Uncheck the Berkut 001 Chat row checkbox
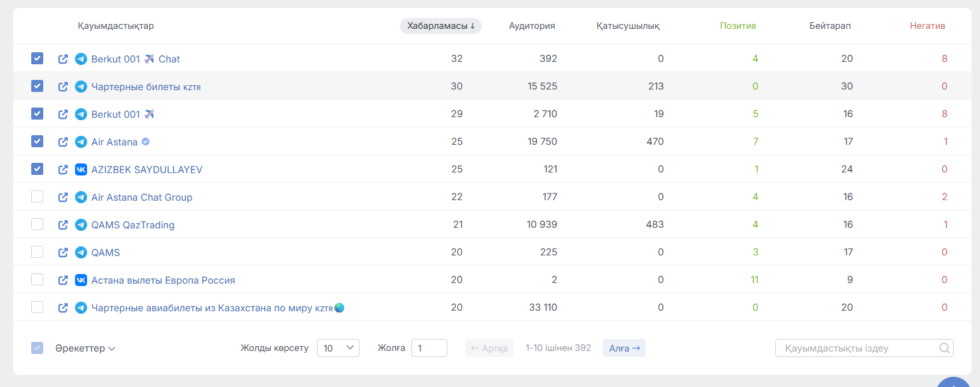980x387 pixels. point(37,58)
